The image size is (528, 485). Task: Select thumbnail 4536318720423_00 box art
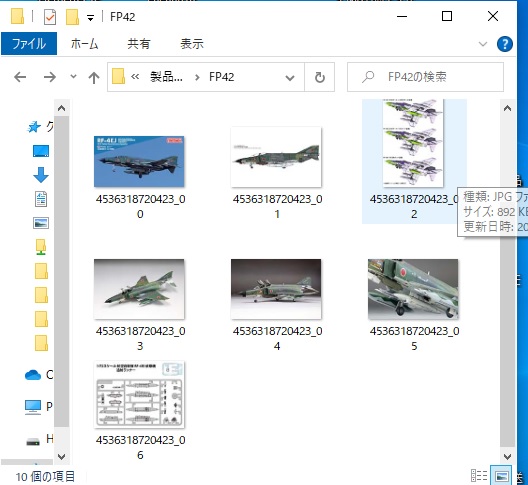point(139,161)
